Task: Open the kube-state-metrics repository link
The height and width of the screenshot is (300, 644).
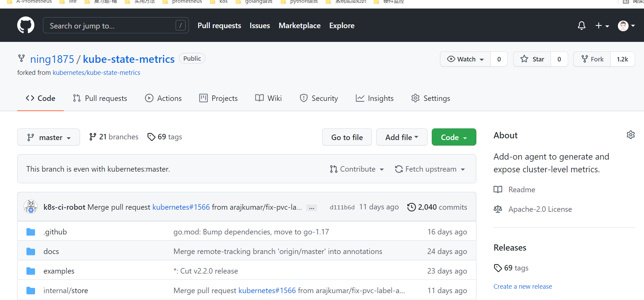Action: [x=129, y=59]
